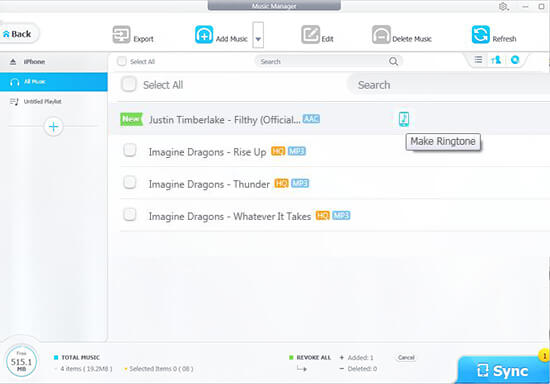Image resolution: width=550 pixels, height=384 pixels.
Task: Click the Add Music icon
Action: (204, 35)
